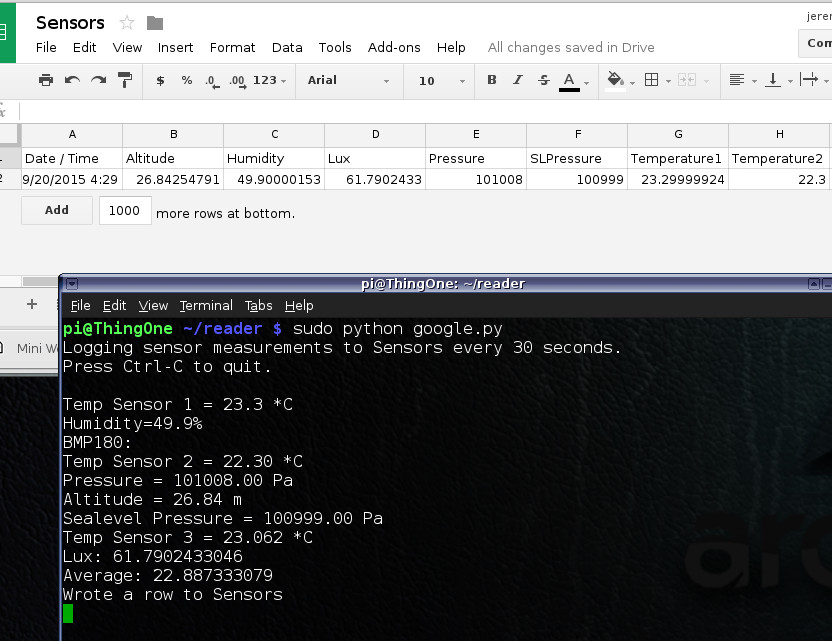This screenshot has height=641, width=832.
Task: Open Terminal menu in terminal window
Action: (x=206, y=305)
